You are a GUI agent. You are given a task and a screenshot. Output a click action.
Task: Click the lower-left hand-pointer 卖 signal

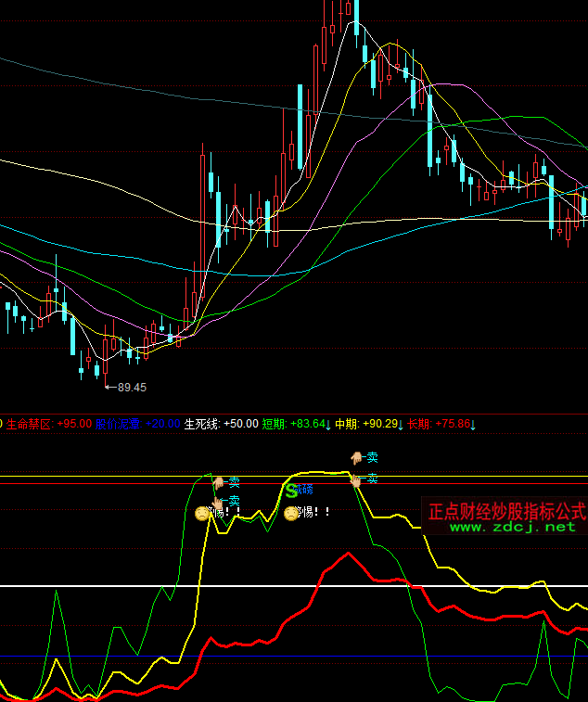(x=218, y=502)
